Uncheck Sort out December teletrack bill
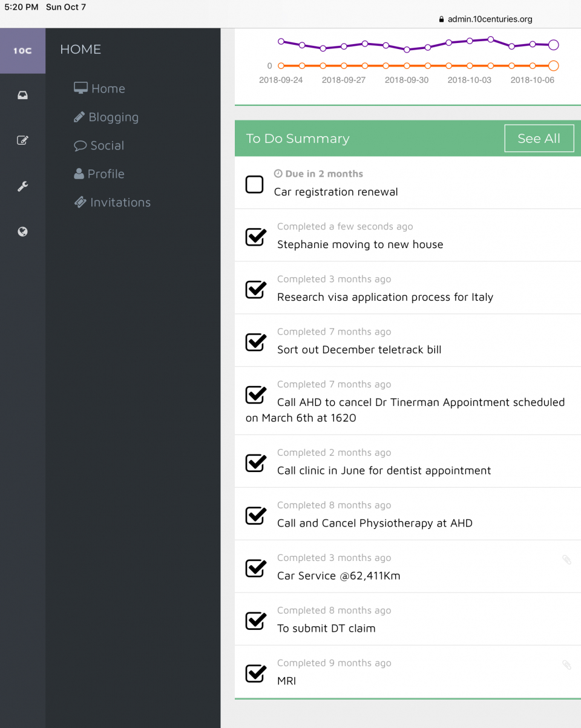The height and width of the screenshot is (728, 581). [256, 343]
